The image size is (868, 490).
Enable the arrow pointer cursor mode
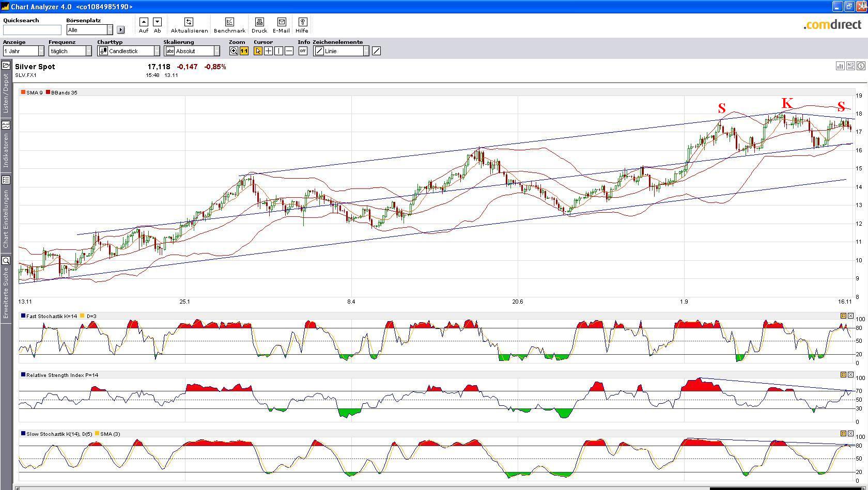tap(258, 51)
